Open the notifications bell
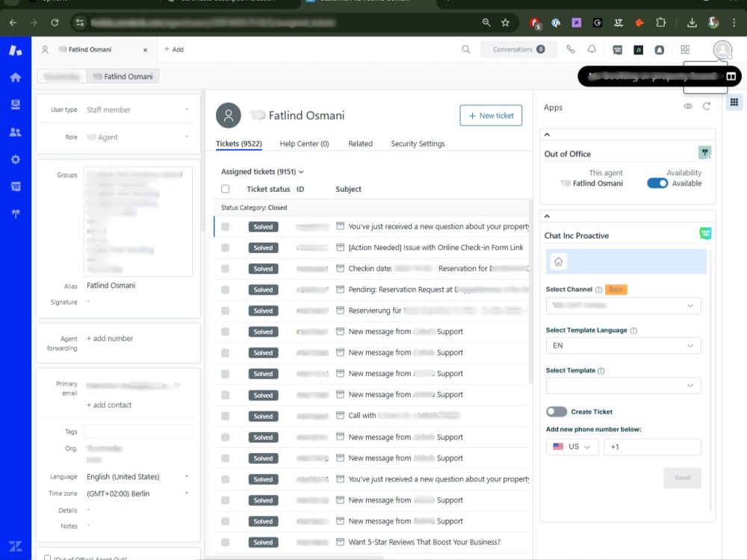This screenshot has width=747, height=560. pyautogui.click(x=591, y=49)
